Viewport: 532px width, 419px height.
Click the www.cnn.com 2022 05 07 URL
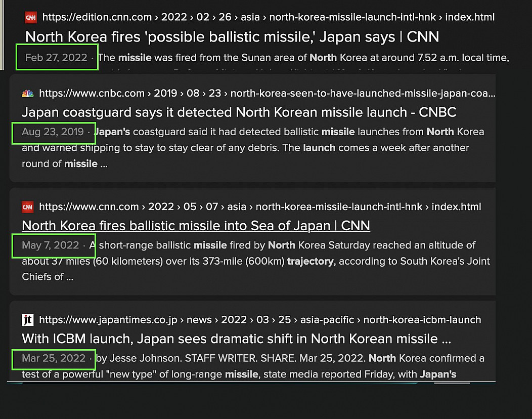coord(260,206)
